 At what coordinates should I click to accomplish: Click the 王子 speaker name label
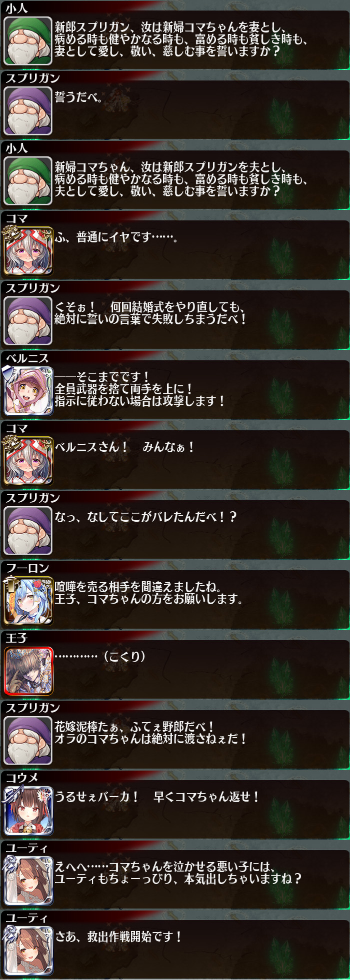pyautogui.click(x=16, y=638)
